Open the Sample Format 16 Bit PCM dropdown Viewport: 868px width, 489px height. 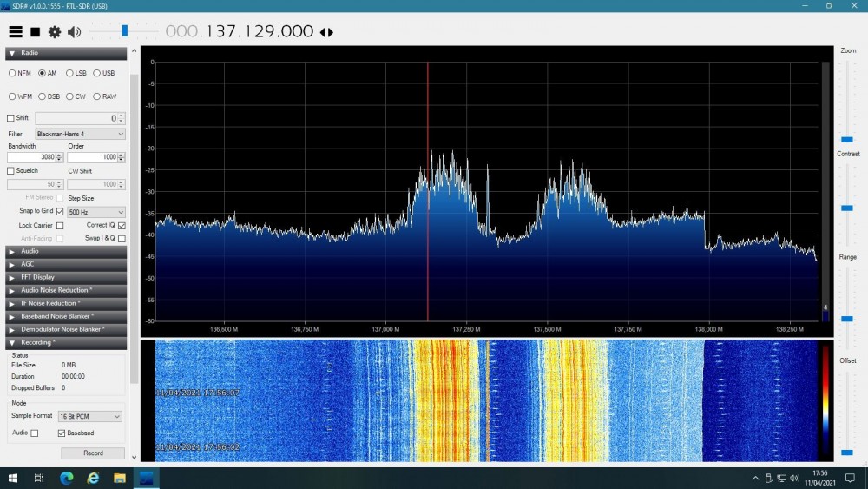(90, 416)
